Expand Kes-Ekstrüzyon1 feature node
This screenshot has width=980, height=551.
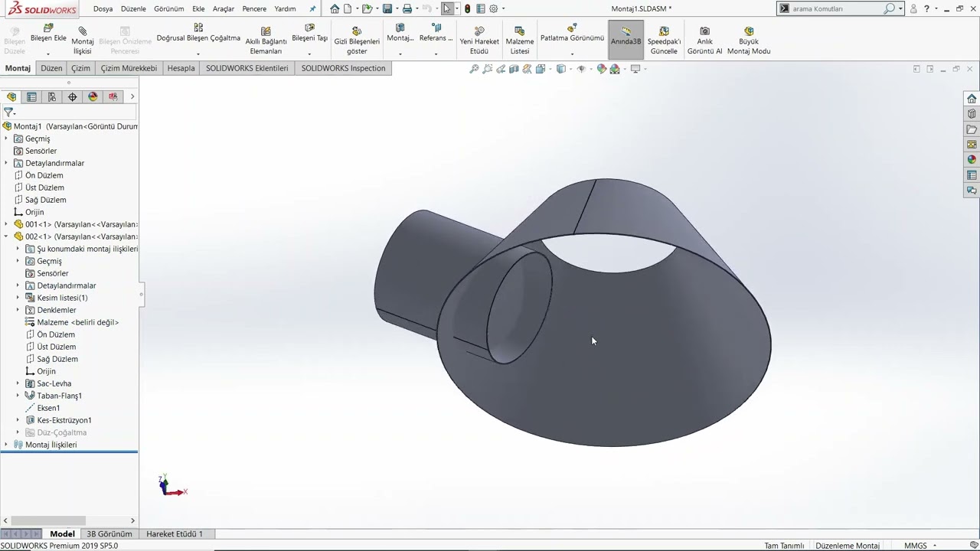point(18,420)
